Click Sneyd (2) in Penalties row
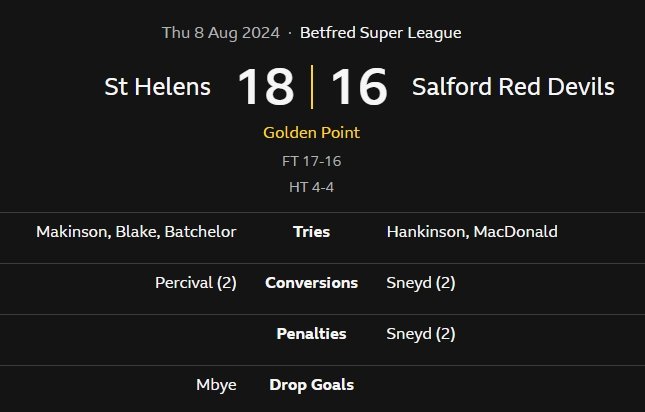The height and width of the screenshot is (412, 645). pyautogui.click(x=421, y=334)
